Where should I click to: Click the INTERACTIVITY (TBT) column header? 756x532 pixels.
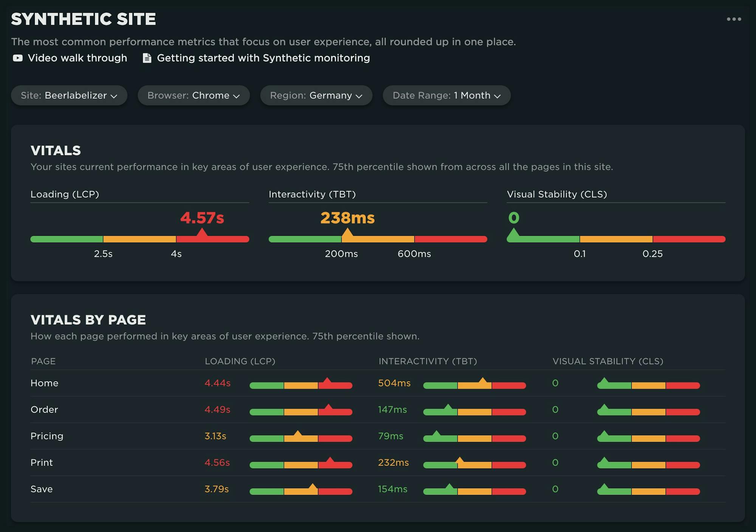(428, 361)
